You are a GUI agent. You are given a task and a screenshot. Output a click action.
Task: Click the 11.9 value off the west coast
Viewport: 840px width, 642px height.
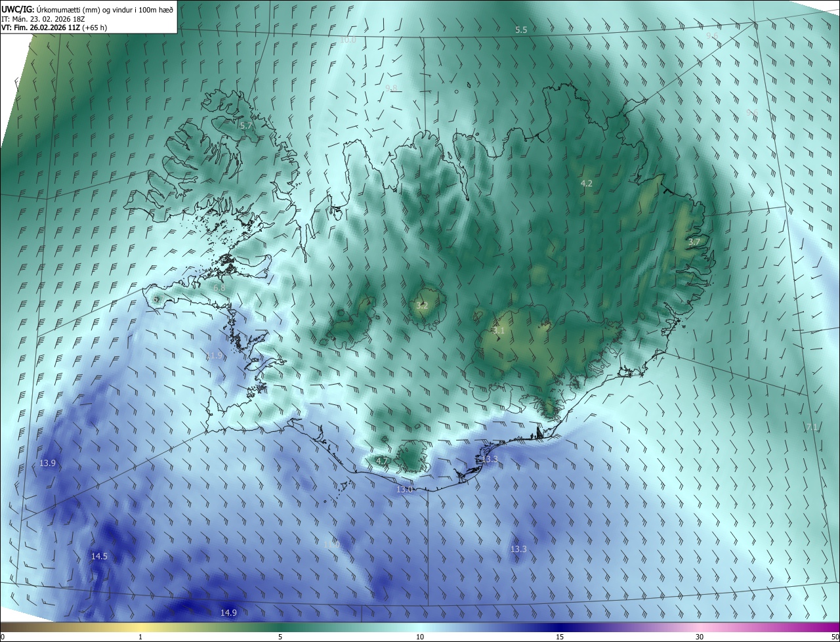(213, 356)
